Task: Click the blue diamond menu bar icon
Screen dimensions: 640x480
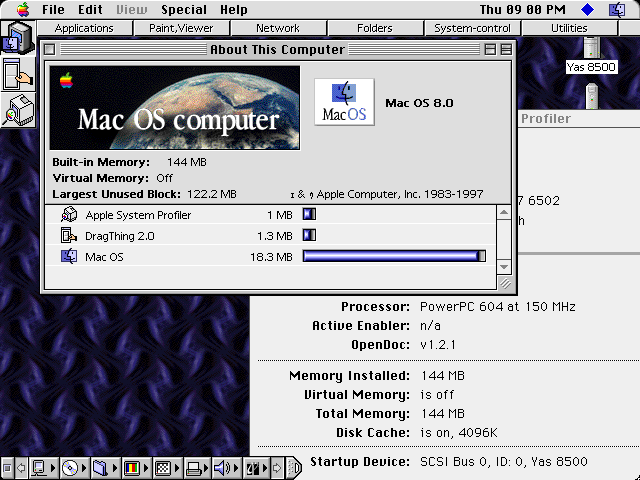Action: tap(587, 9)
